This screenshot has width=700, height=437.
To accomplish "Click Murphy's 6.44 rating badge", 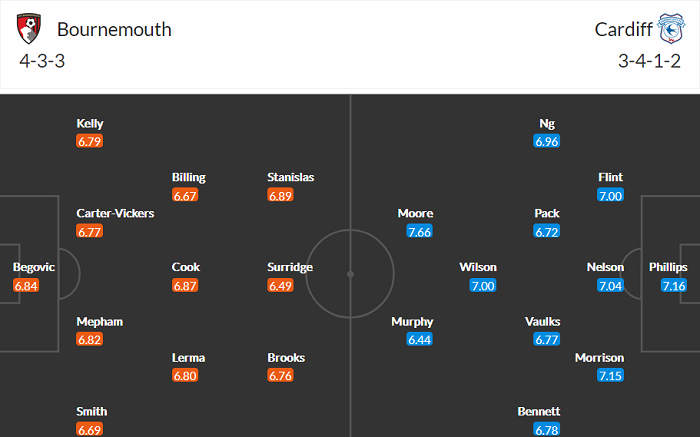I will (420, 341).
